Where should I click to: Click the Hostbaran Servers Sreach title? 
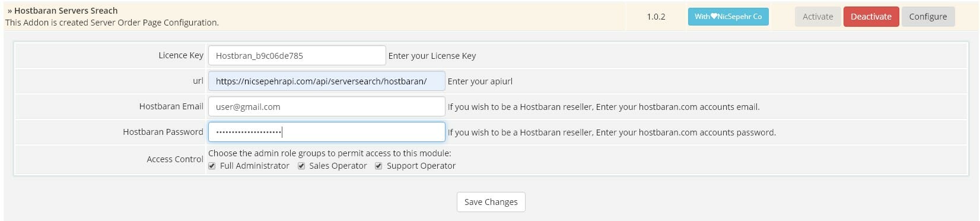coord(66,11)
